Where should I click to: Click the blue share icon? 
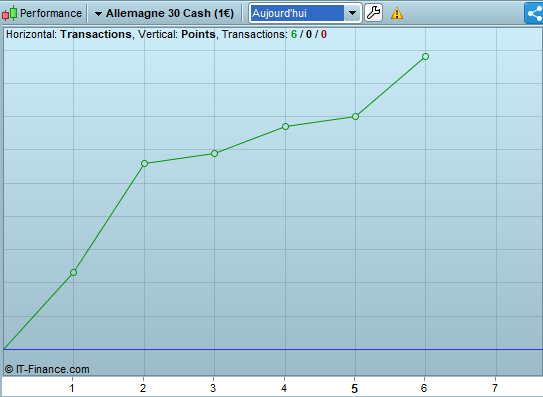click(x=534, y=14)
